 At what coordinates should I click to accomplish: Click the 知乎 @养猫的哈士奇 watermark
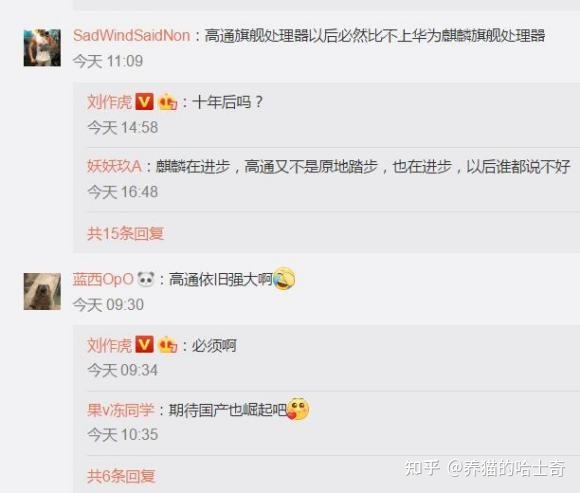[485, 468]
